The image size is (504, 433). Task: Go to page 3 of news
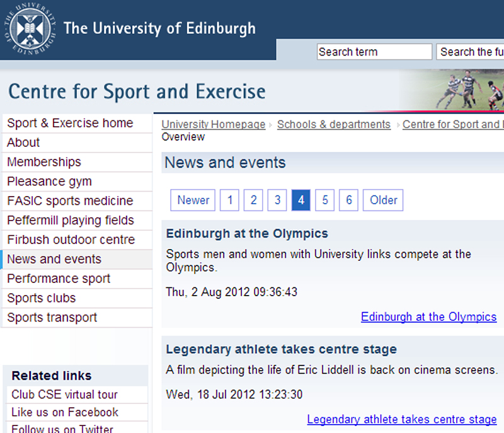(277, 200)
